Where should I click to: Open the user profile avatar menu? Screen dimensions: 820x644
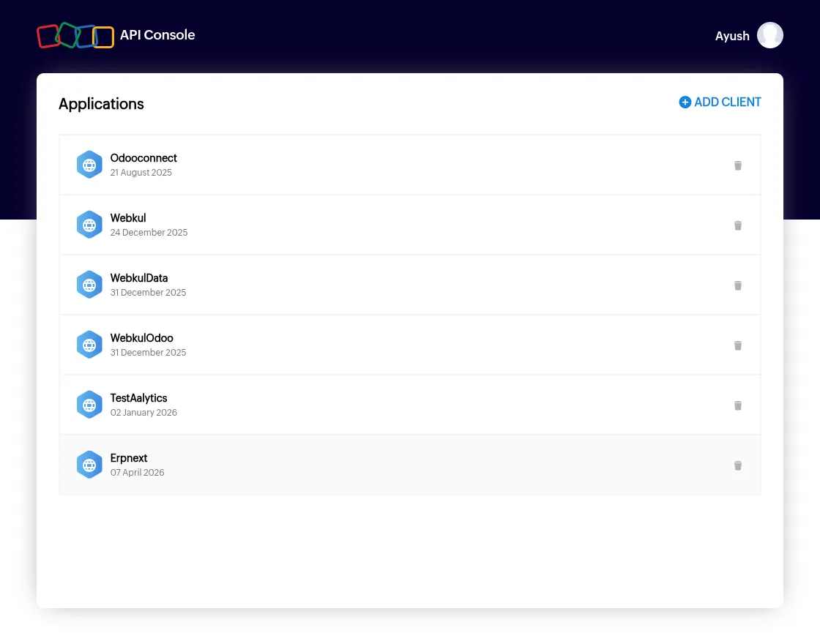(x=769, y=34)
